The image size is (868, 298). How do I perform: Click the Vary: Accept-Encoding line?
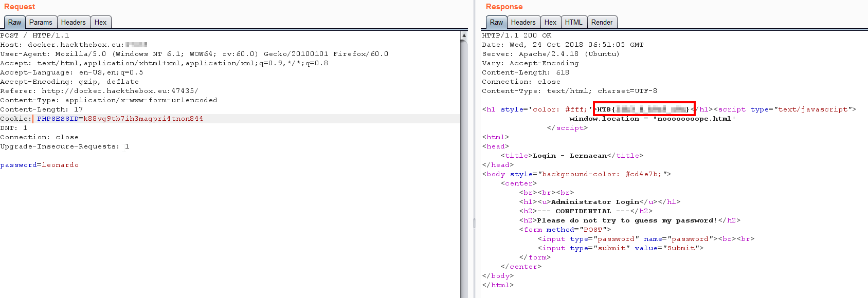click(x=530, y=63)
